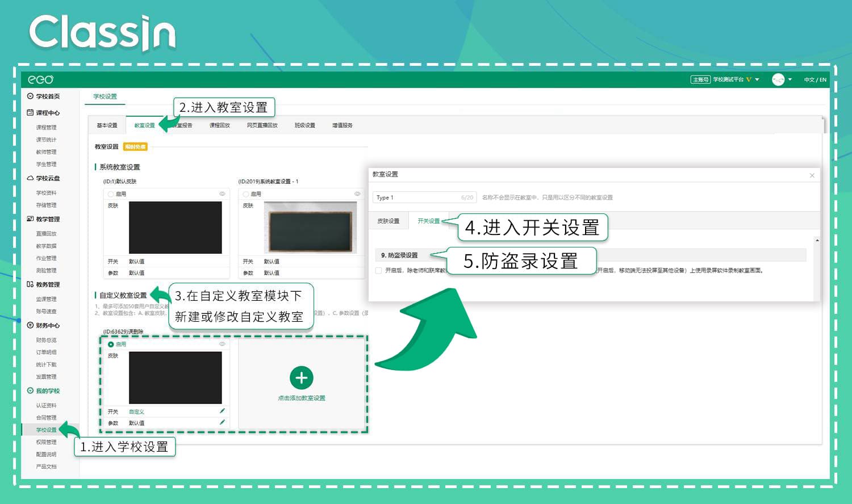Preview the (ID:63629) custom card via eye icon
This screenshot has width=852, height=504.
222,344
